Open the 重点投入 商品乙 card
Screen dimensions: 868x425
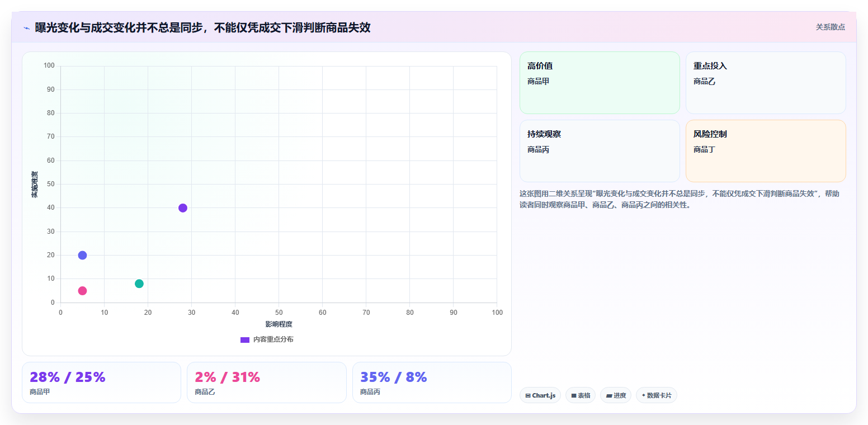click(766, 83)
